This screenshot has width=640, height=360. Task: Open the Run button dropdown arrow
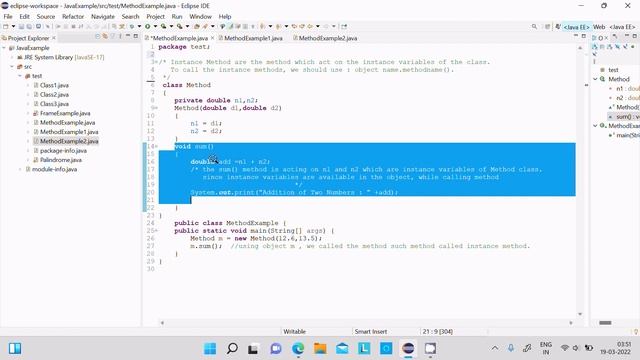click(155, 27)
